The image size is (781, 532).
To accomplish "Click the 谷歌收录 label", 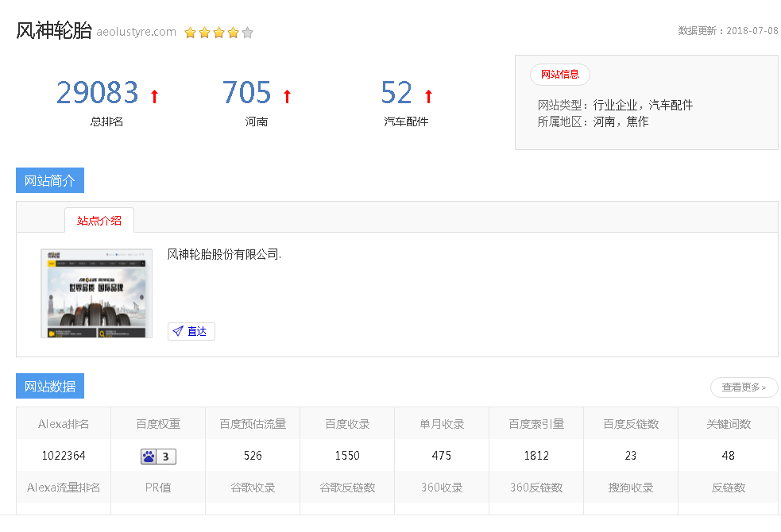I will (x=253, y=488).
